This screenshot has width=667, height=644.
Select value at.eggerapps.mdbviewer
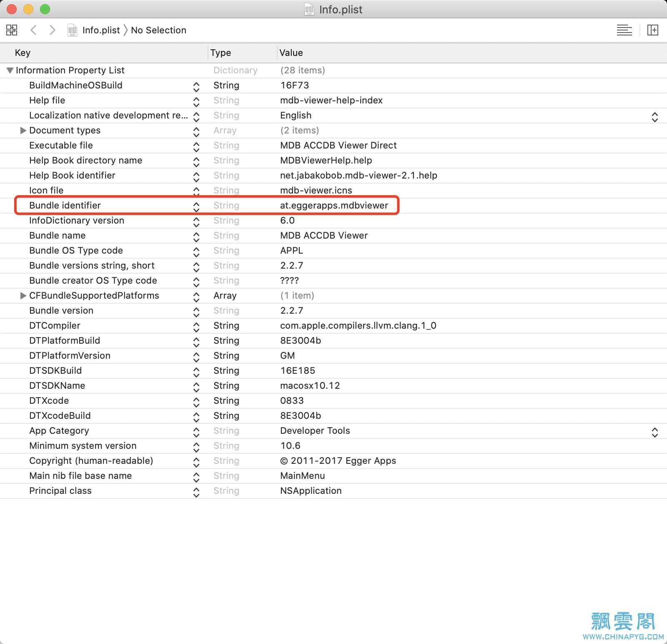[334, 205]
